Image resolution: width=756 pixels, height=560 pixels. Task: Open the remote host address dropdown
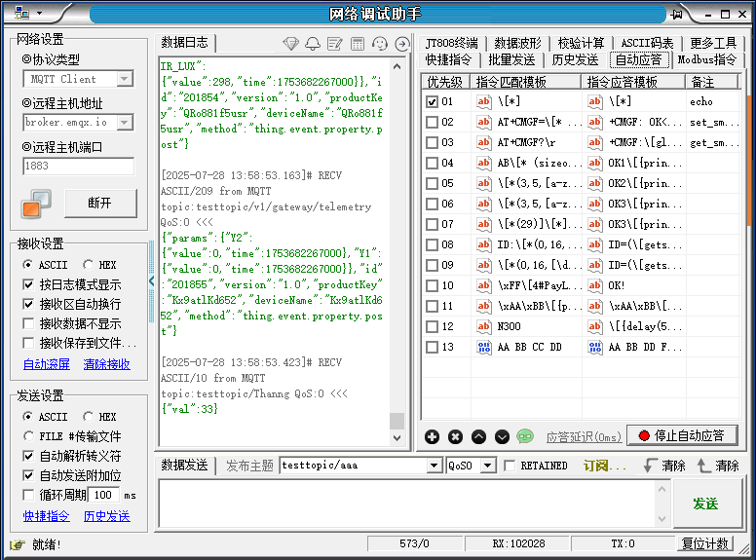(x=125, y=123)
